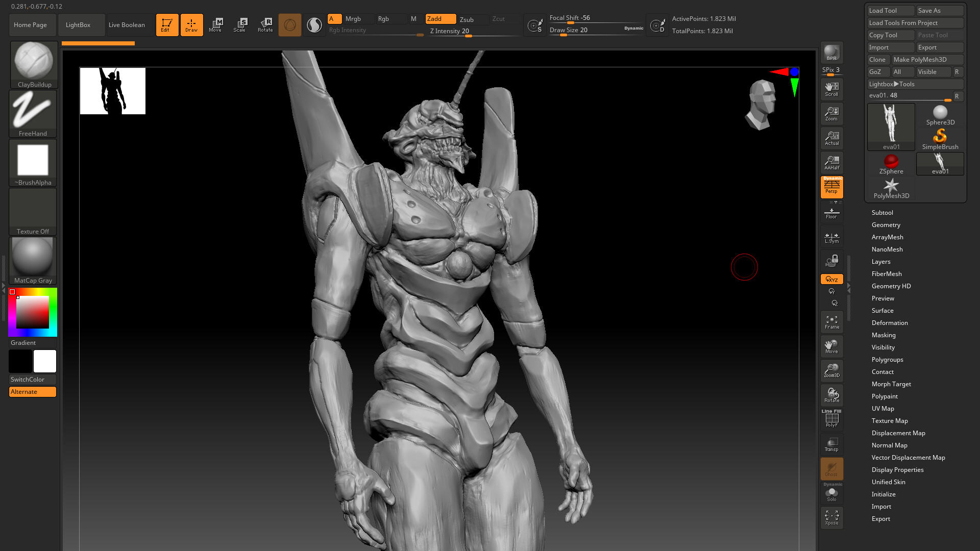Select the Draw mode icon
This screenshot has width=980, height=551.
click(191, 24)
